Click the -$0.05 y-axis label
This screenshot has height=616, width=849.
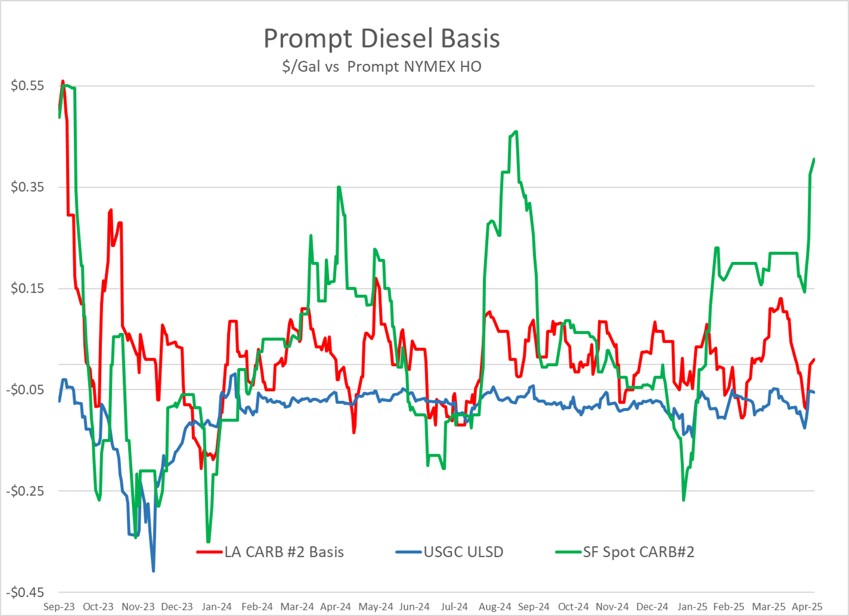pos(25,390)
